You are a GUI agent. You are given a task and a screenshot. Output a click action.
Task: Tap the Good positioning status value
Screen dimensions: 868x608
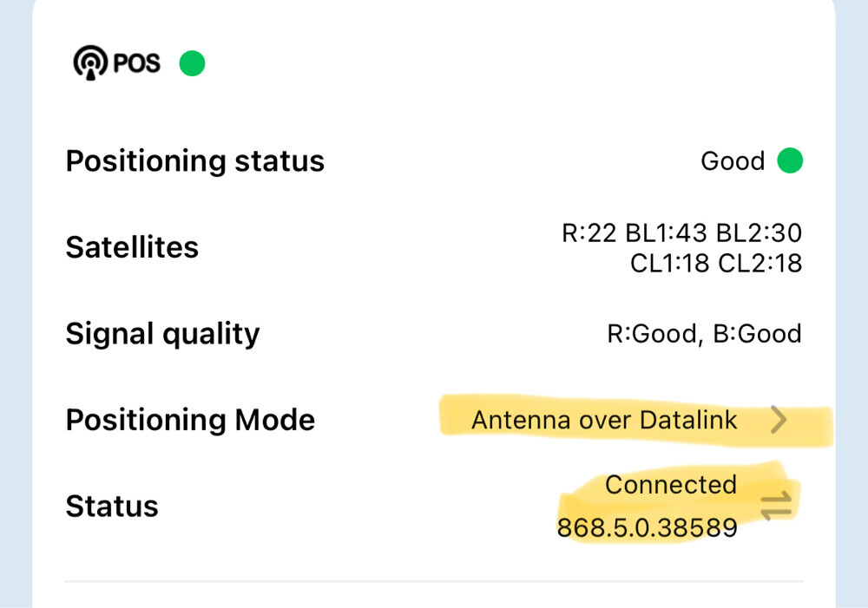click(x=733, y=161)
